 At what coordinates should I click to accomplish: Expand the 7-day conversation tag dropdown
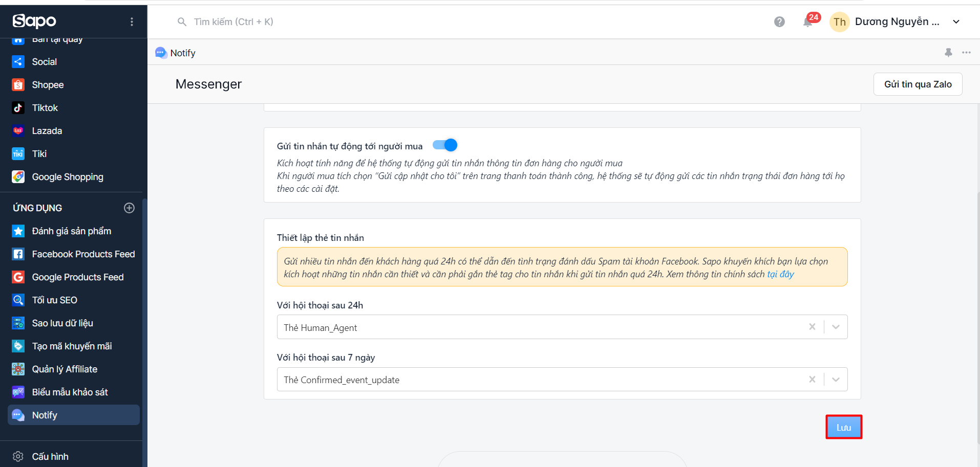[x=836, y=380]
